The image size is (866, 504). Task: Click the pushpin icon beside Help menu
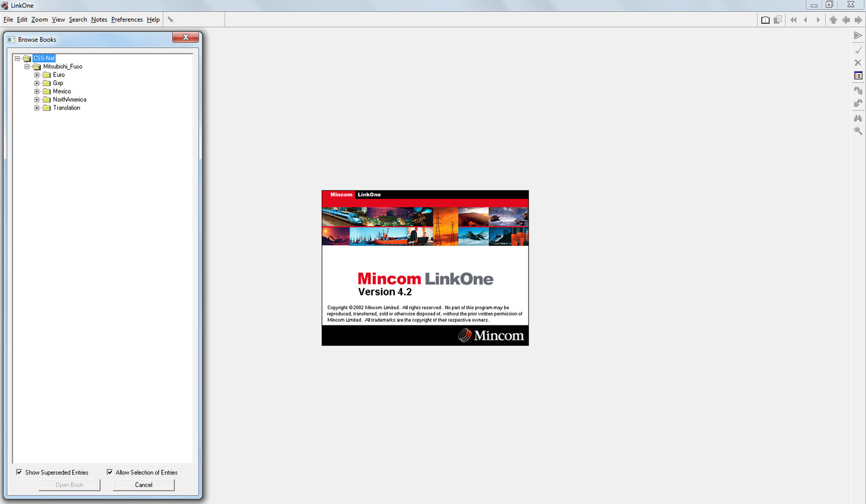[x=170, y=20]
